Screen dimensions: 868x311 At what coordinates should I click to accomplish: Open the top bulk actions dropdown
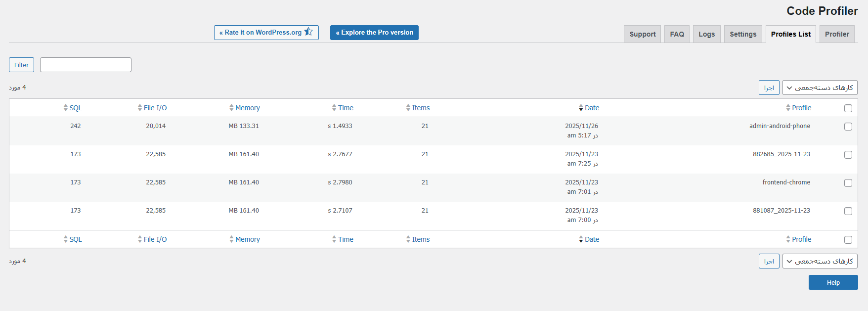[x=820, y=88]
